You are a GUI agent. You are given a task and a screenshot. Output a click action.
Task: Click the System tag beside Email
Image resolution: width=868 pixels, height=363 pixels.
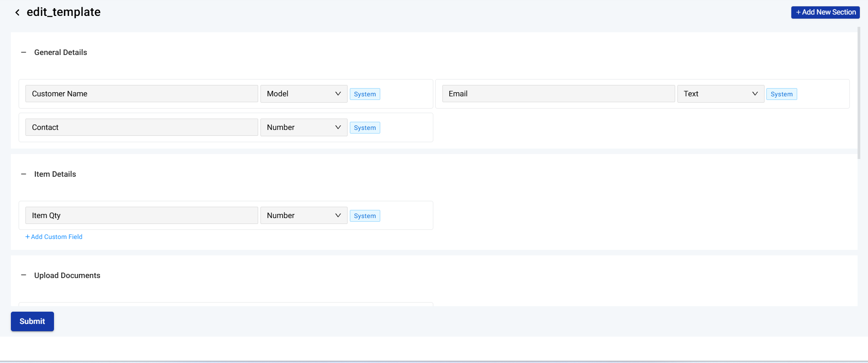click(781, 94)
